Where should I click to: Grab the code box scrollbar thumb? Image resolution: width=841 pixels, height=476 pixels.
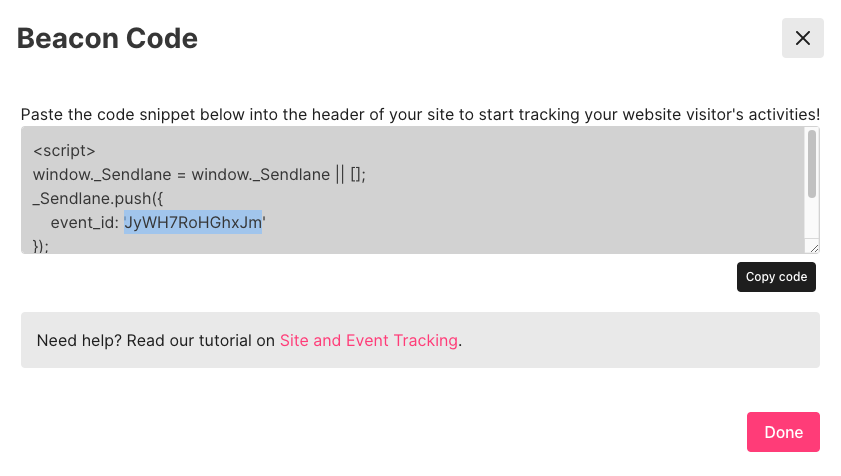pyautogui.click(x=812, y=162)
